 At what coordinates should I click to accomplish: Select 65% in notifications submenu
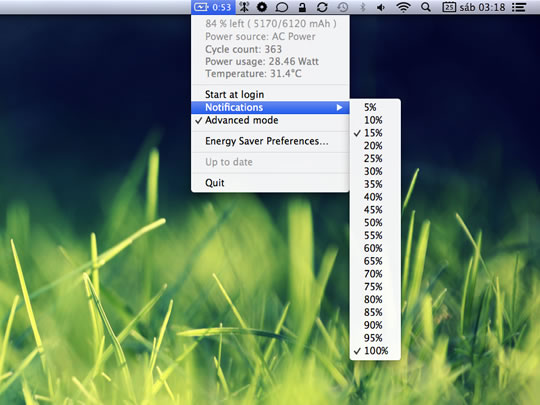point(375,261)
